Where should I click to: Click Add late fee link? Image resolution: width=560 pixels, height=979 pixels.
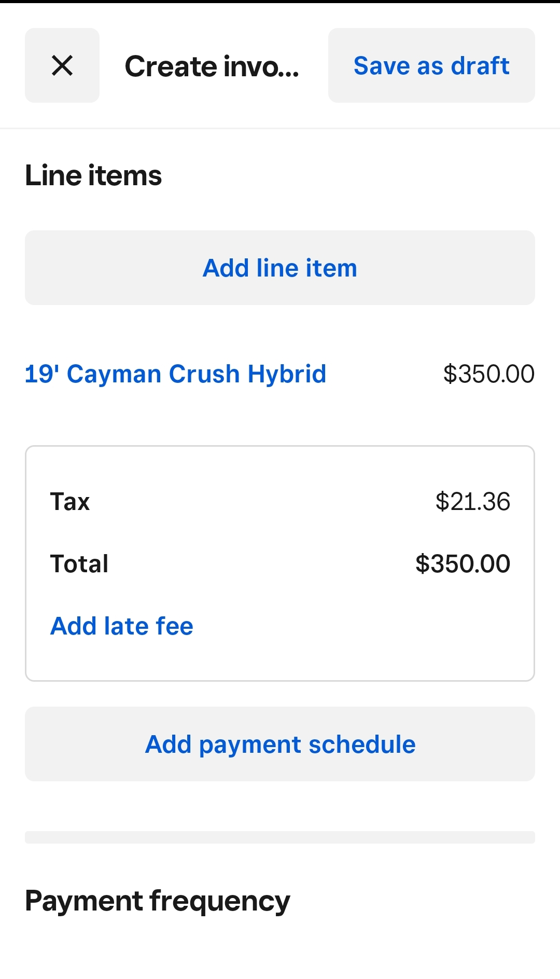point(122,626)
